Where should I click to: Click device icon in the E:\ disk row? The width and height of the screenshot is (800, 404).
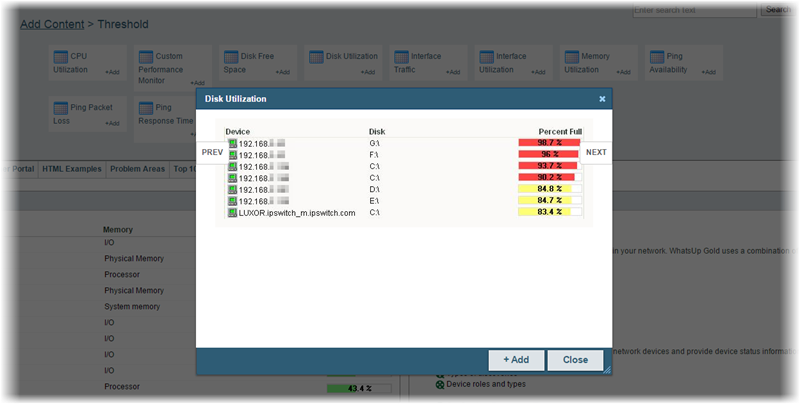tap(233, 201)
